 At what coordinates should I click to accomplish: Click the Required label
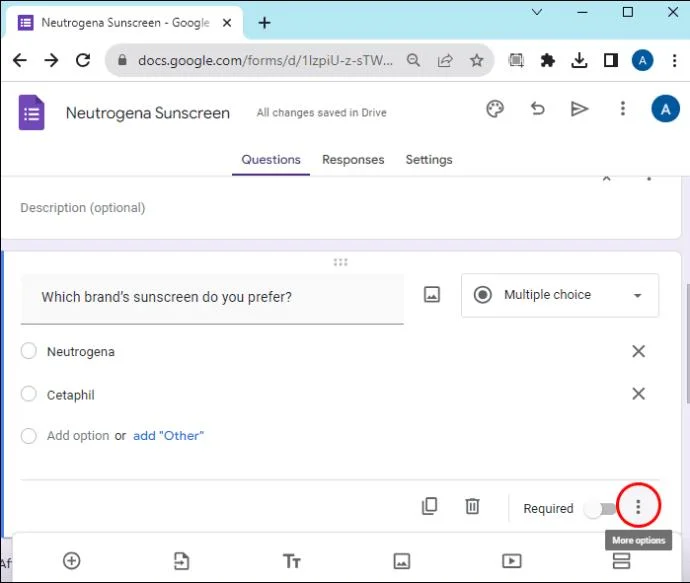coord(548,509)
